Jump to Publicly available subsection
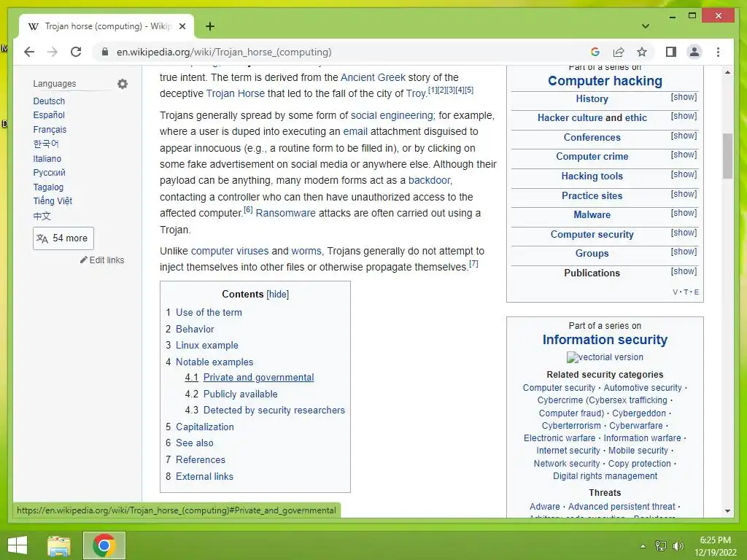747x560 pixels. pyautogui.click(x=240, y=394)
